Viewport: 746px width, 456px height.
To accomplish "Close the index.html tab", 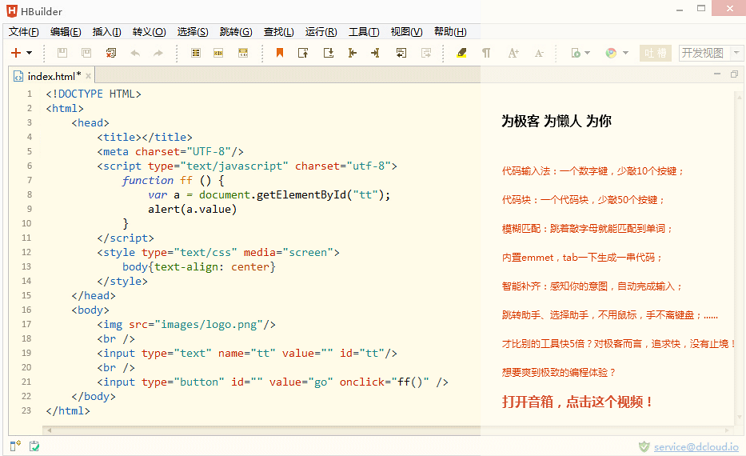I will click(x=88, y=76).
